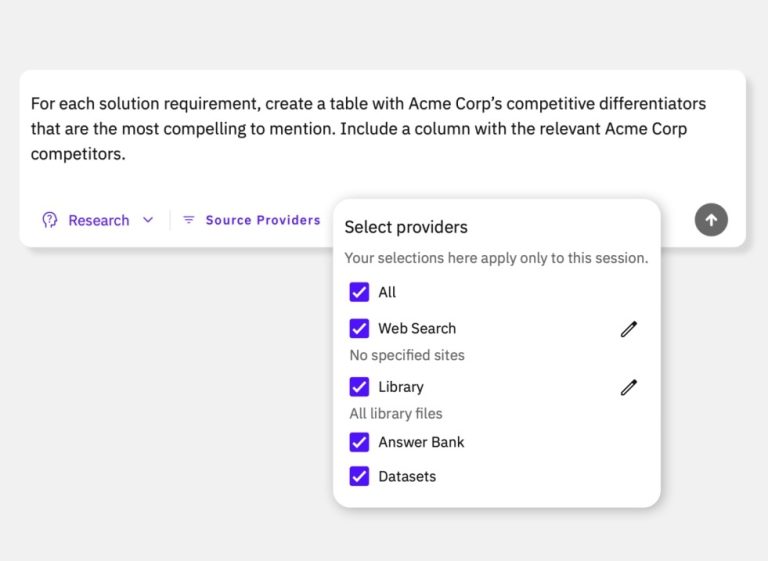Screen dimensions: 768x561
Task: Click the Datasets provider label
Action: point(407,476)
